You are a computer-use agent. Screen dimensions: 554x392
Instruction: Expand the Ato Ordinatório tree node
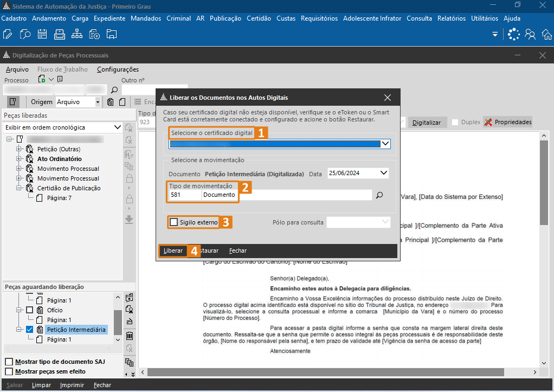(x=19, y=159)
